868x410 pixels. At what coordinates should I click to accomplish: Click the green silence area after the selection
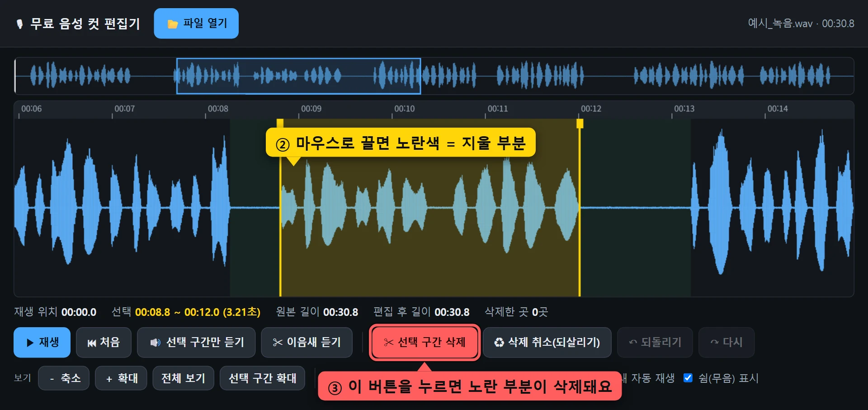coord(635,208)
